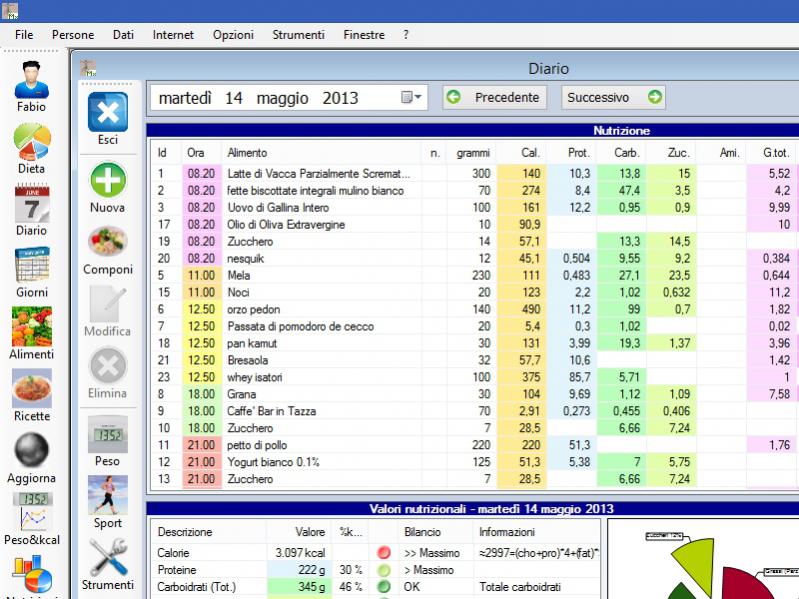Go to previous day with Precedente

coord(494,98)
